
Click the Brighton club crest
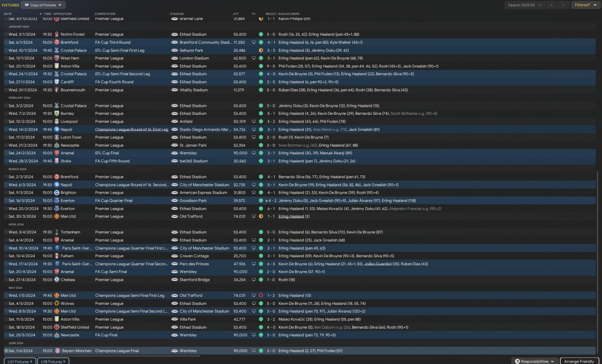[57, 192]
